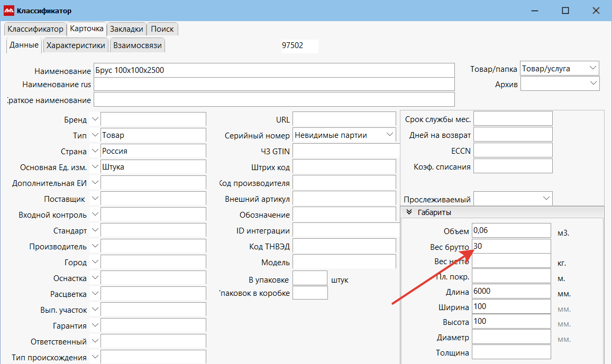Click the Код производителя input field
612x364 pixels.
[344, 183]
